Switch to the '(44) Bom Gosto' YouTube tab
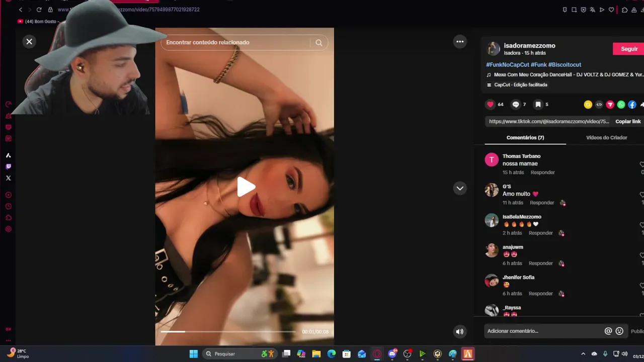Image resolution: width=644 pixels, height=362 pixels. pyautogui.click(x=38, y=22)
